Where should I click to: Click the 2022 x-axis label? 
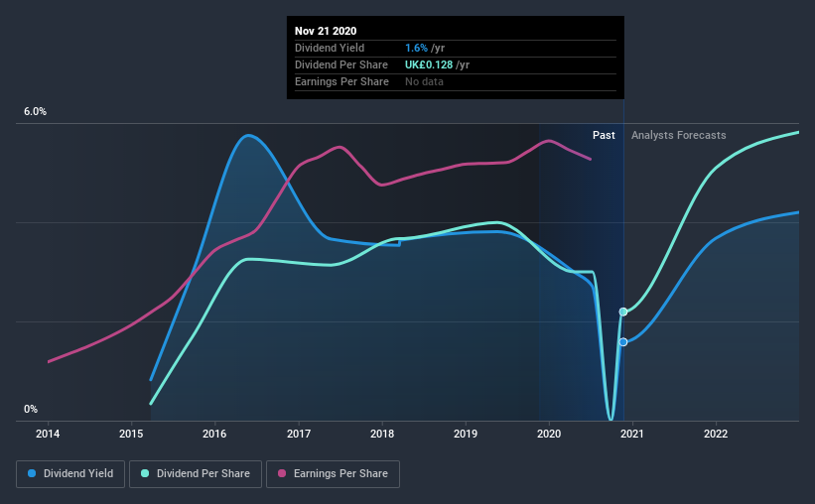point(716,434)
